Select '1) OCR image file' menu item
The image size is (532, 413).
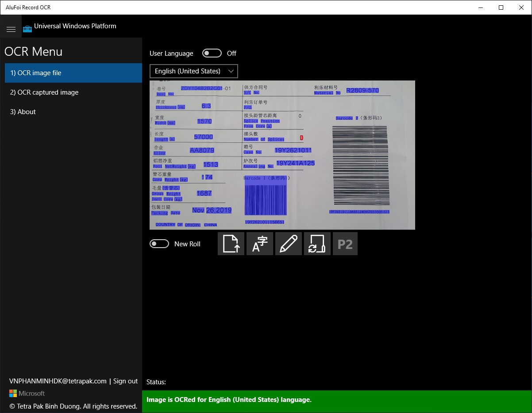[x=73, y=73]
